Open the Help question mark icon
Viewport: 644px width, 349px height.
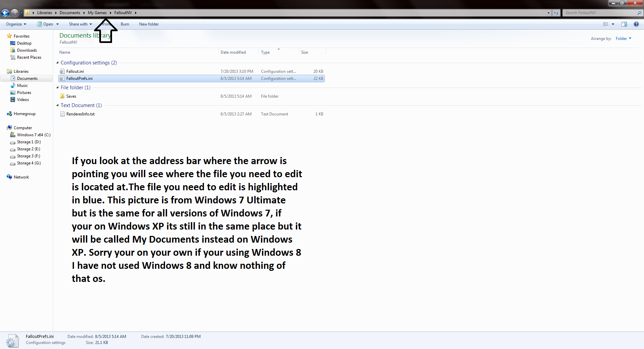click(x=636, y=24)
